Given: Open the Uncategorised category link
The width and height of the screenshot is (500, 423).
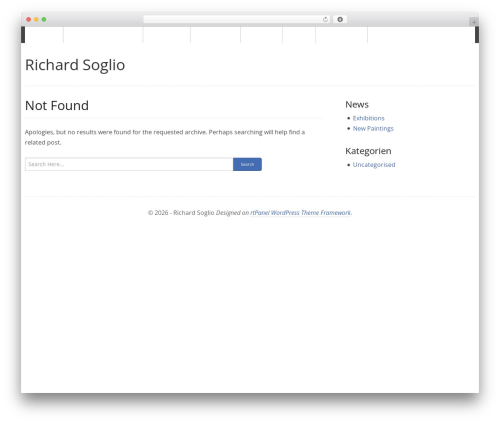Looking at the screenshot, I should [374, 165].
